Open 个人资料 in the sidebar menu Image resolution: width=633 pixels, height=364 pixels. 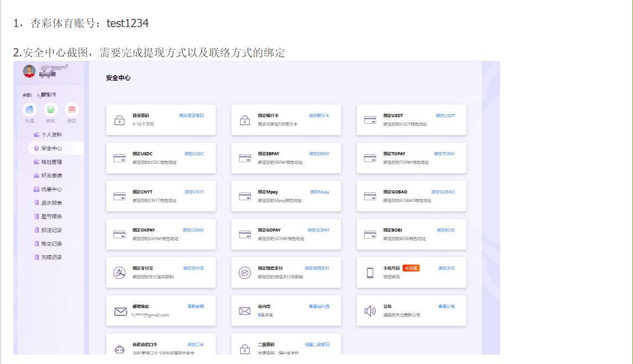tap(51, 134)
